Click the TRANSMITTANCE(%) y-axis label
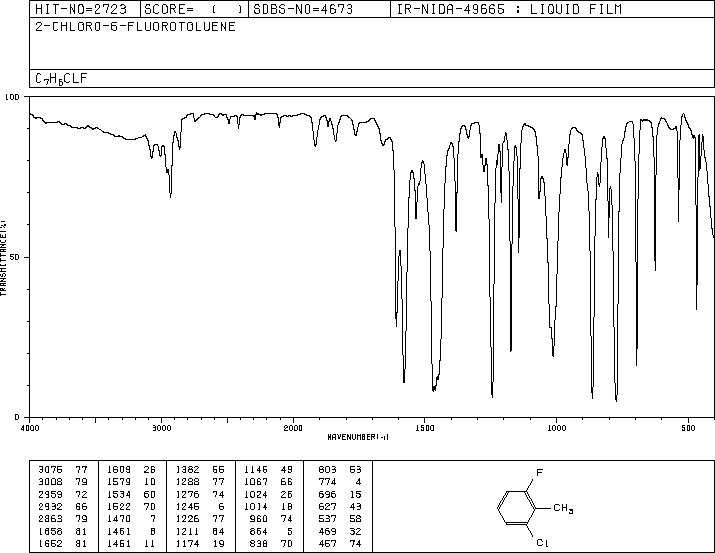Screen dimensions: 715x553 6,257
